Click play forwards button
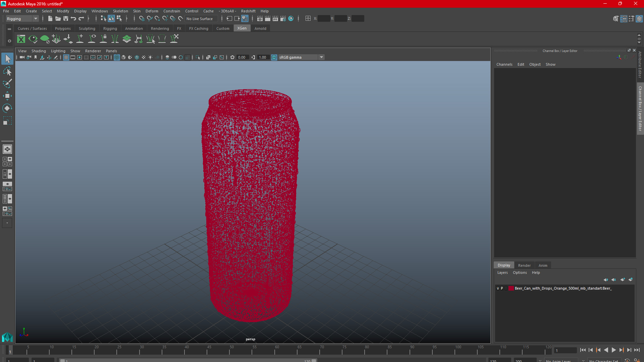Image resolution: width=644 pixels, height=362 pixels. coord(613,350)
